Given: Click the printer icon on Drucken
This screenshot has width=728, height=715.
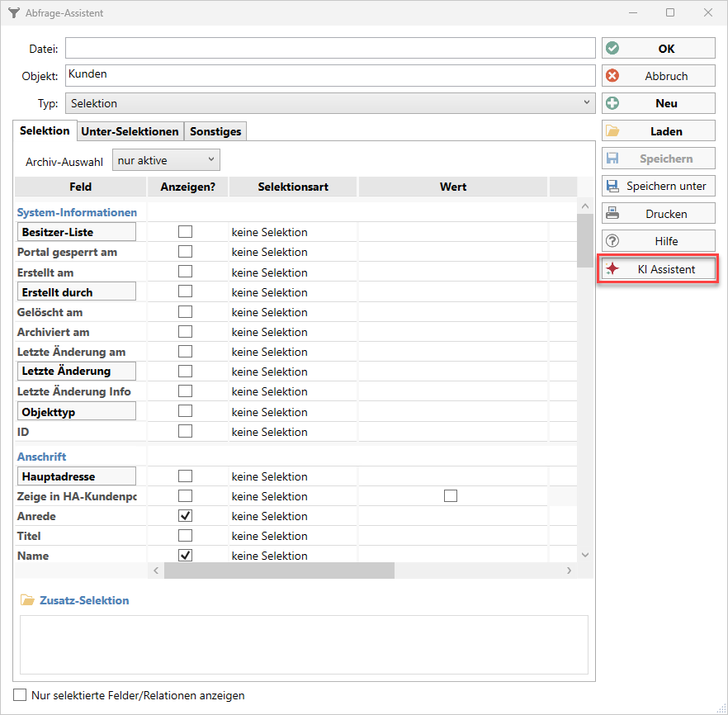Looking at the screenshot, I should tap(612, 214).
